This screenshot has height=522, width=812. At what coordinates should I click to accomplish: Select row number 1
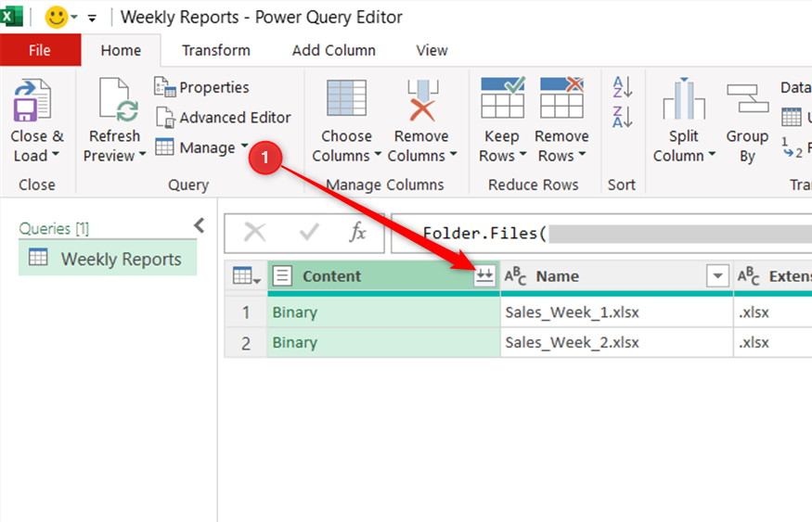[x=246, y=312]
